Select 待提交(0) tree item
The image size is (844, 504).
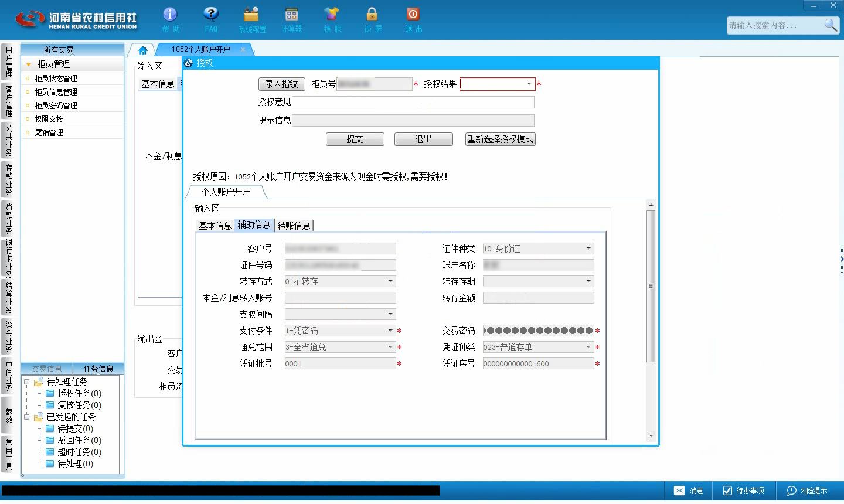coord(75,428)
